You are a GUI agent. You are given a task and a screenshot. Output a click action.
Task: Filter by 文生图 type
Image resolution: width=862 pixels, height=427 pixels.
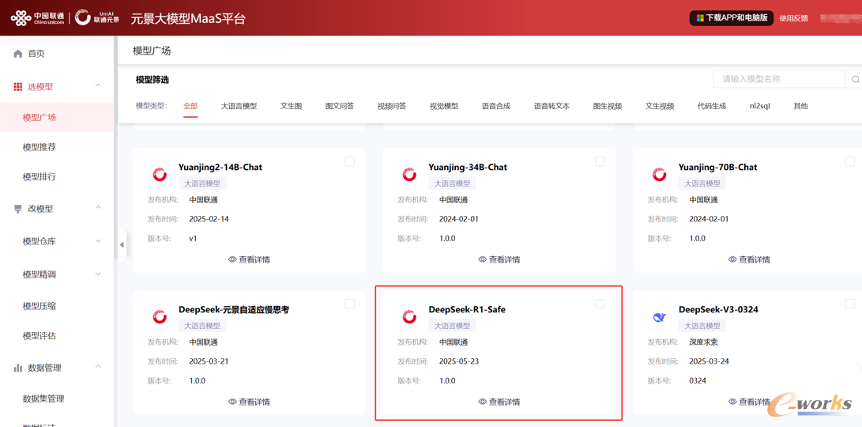291,106
